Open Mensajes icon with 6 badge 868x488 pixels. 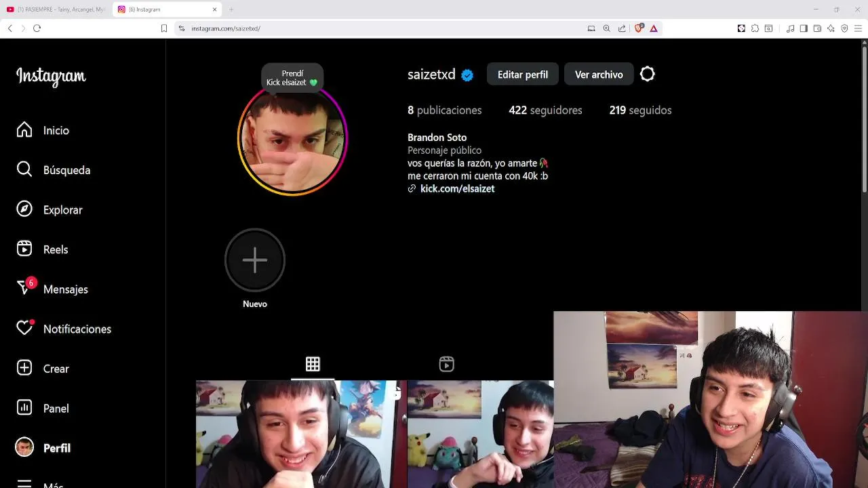24,288
